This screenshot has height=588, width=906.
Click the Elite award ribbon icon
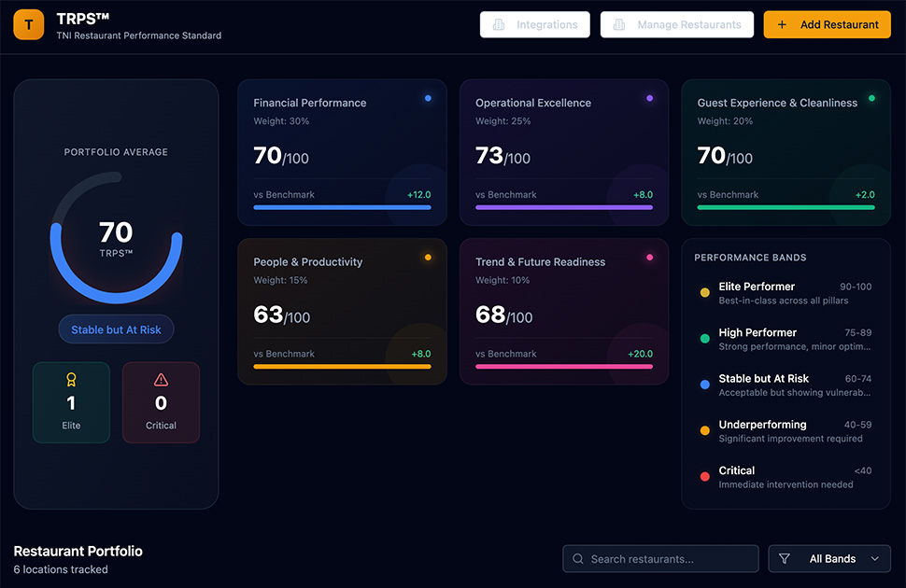(71, 380)
